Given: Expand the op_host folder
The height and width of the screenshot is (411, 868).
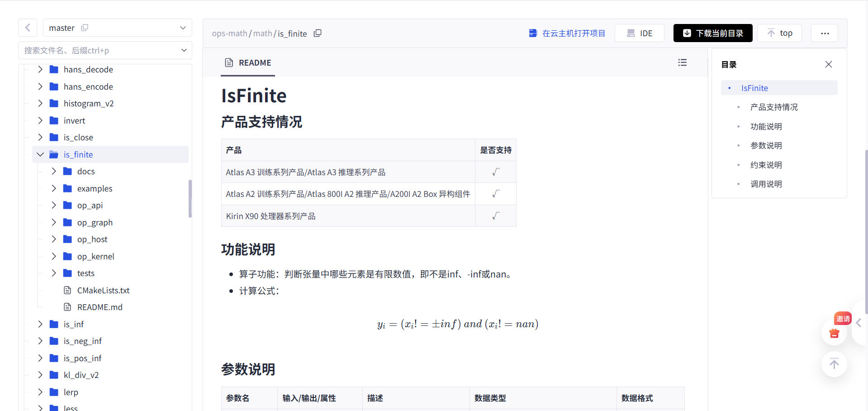Looking at the screenshot, I should (54, 239).
